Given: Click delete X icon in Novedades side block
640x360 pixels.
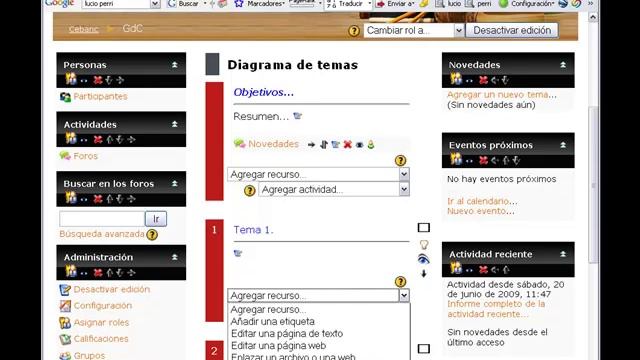Looking at the screenshot, I should (483, 80).
